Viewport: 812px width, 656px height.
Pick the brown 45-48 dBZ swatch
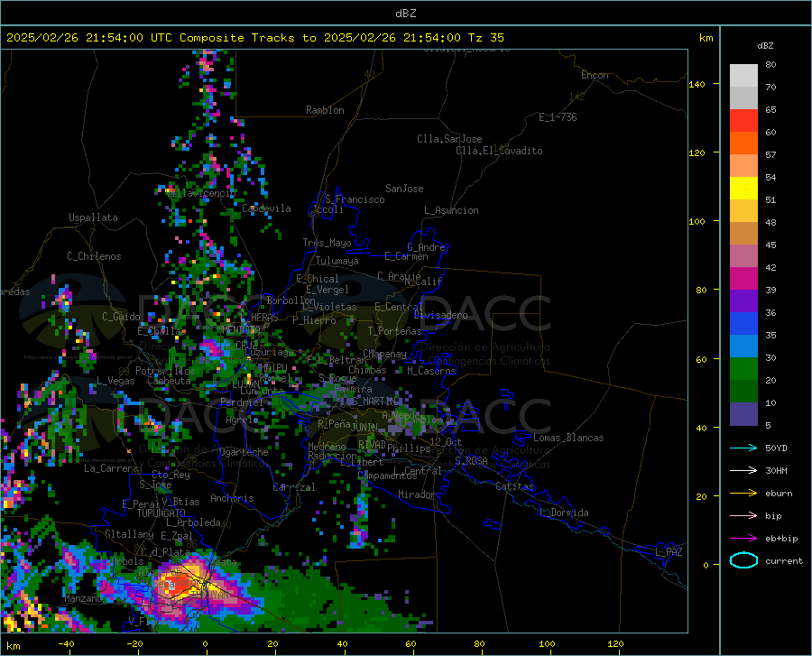pyautogui.click(x=743, y=234)
